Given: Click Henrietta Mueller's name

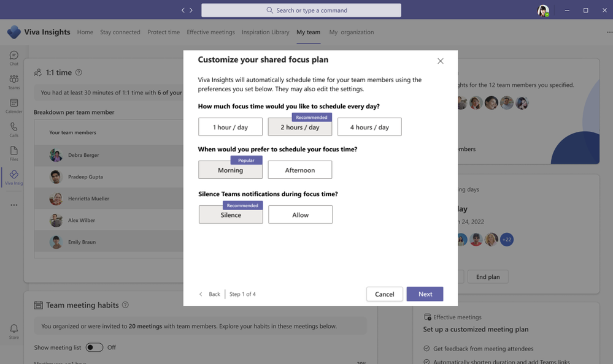Looking at the screenshot, I should pos(88,199).
